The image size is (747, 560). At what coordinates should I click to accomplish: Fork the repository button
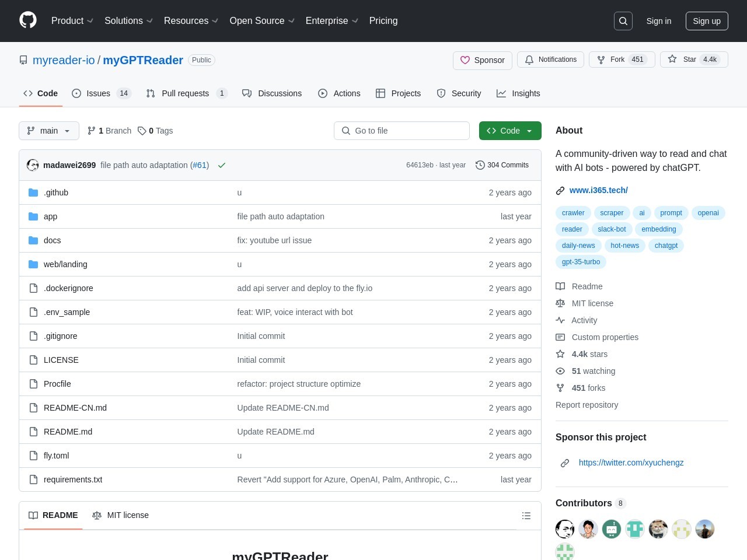(x=622, y=60)
